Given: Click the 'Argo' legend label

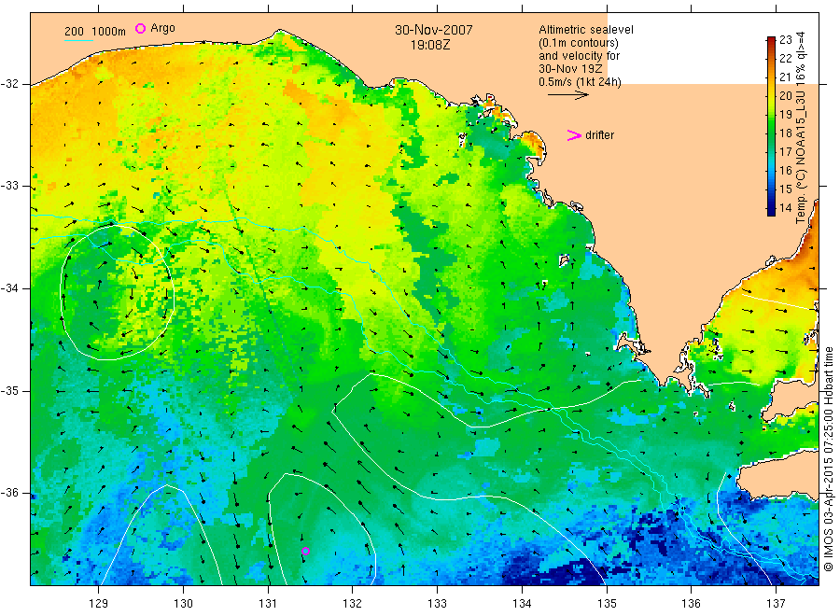Looking at the screenshot, I should [162, 28].
